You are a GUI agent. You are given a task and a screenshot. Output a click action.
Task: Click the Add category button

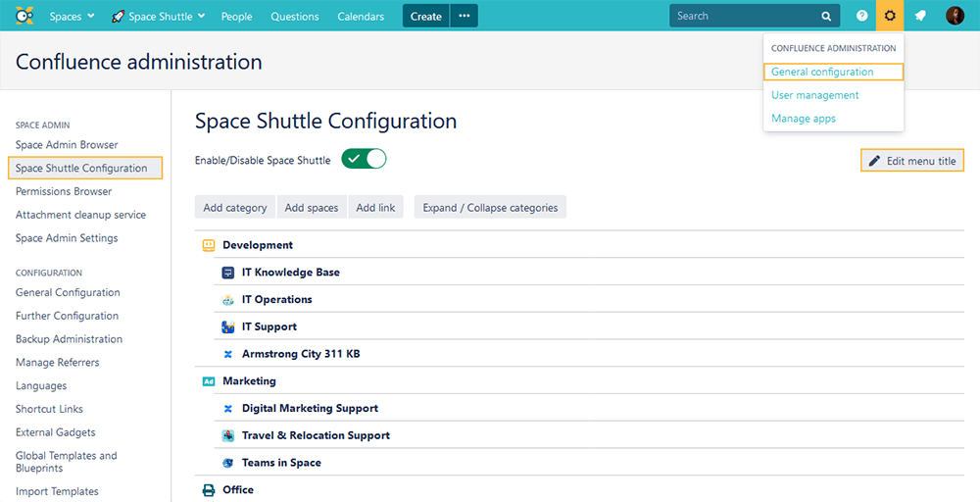coord(235,208)
